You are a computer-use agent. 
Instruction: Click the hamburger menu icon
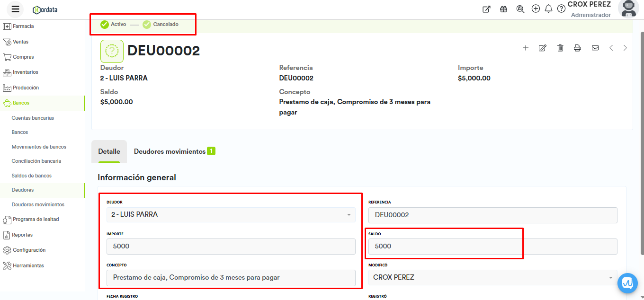(15, 9)
